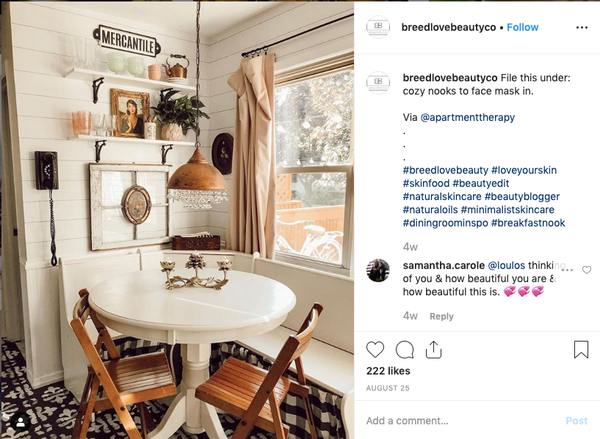Open the #breakfastnook hashtag
Viewport: 600px width, 439px height.
pos(528,223)
